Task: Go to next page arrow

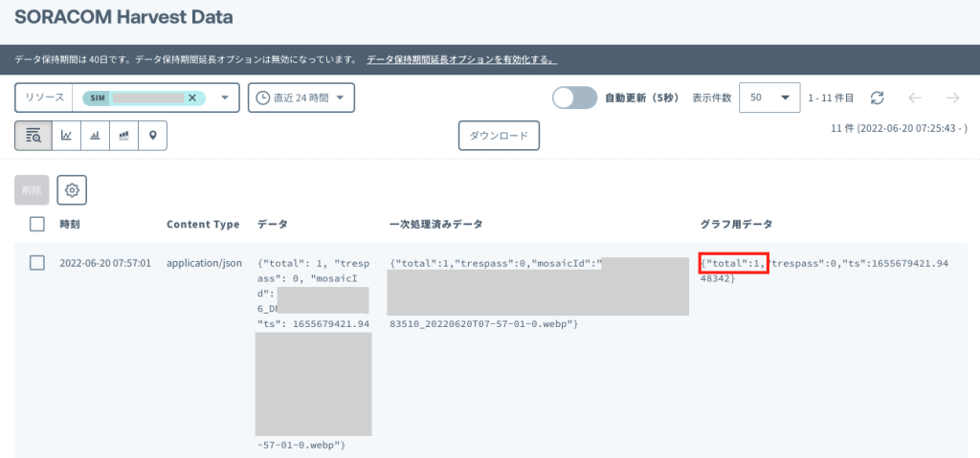Action: [x=952, y=98]
